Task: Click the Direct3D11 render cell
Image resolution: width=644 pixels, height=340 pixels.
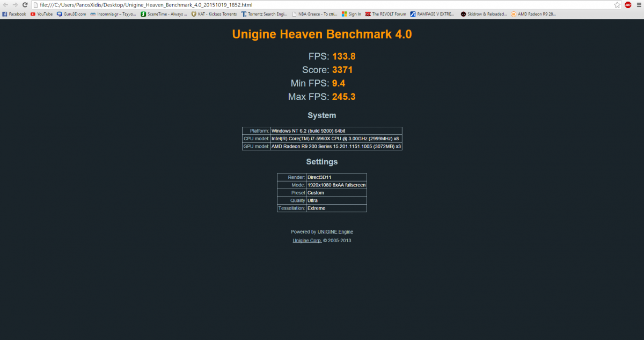Action: click(x=336, y=177)
